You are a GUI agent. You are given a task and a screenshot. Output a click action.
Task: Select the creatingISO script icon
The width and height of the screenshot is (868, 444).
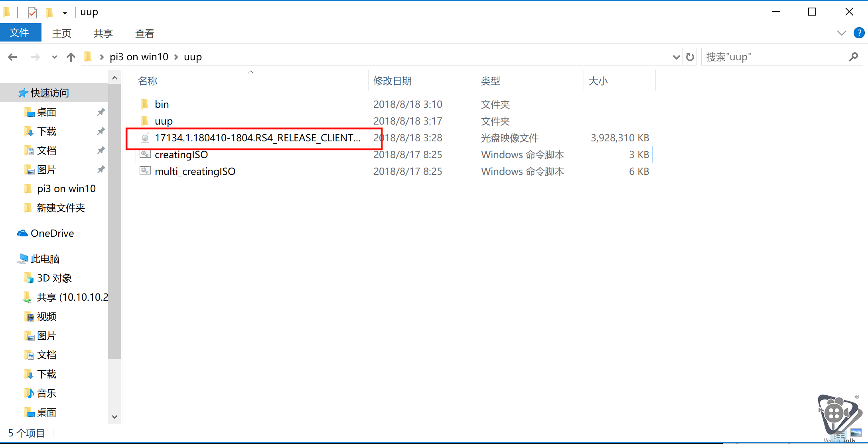tap(145, 155)
